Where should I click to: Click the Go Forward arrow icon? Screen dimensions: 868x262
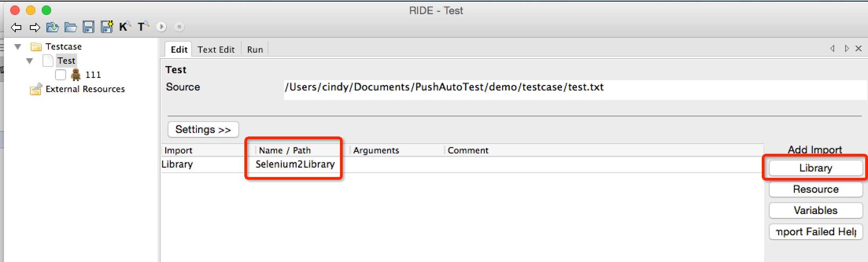tap(35, 27)
